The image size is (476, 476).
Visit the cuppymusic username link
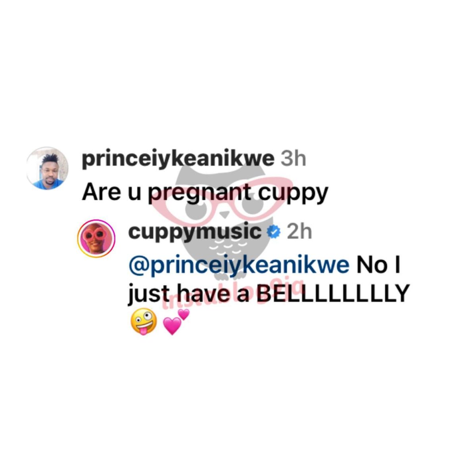click(195, 232)
